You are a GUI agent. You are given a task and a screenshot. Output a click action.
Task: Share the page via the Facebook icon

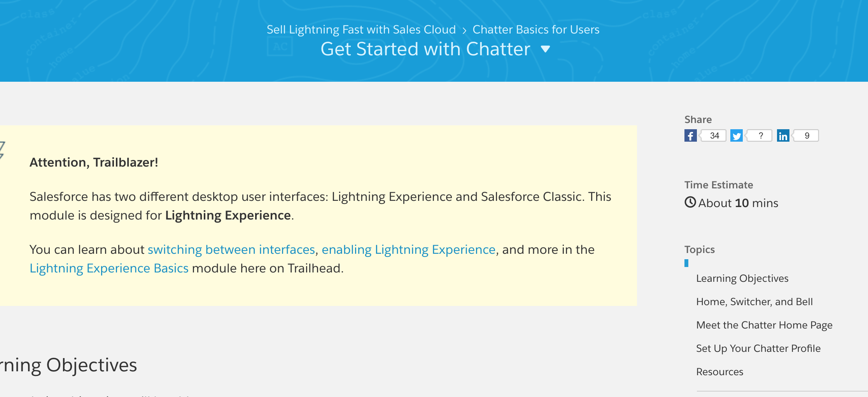[x=691, y=135]
